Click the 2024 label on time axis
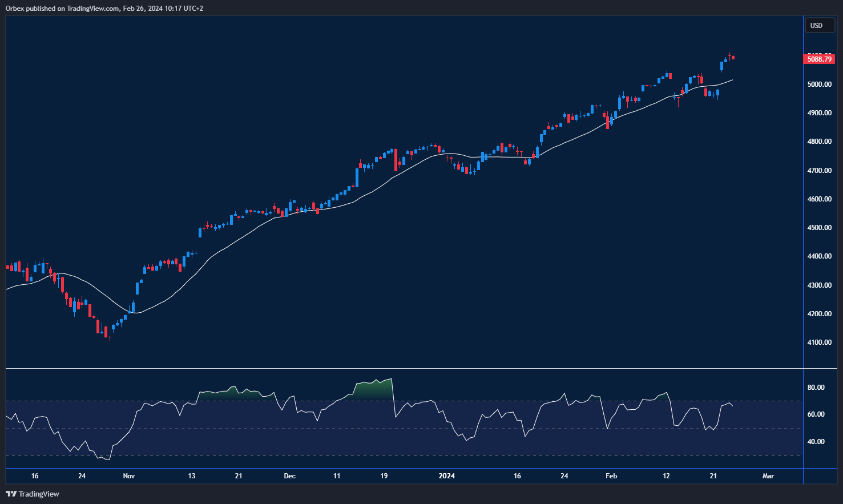843x504 pixels. click(x=446, y=475)
